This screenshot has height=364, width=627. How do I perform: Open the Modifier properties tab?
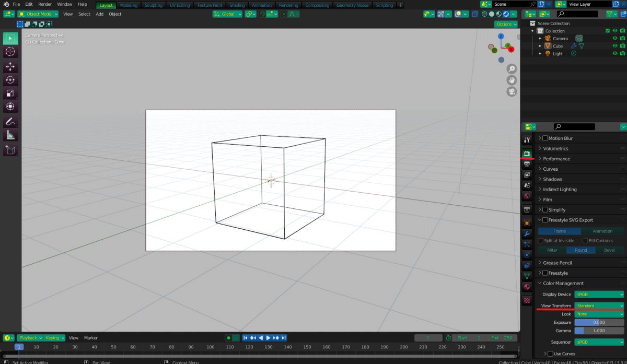[x=527, y=233]
